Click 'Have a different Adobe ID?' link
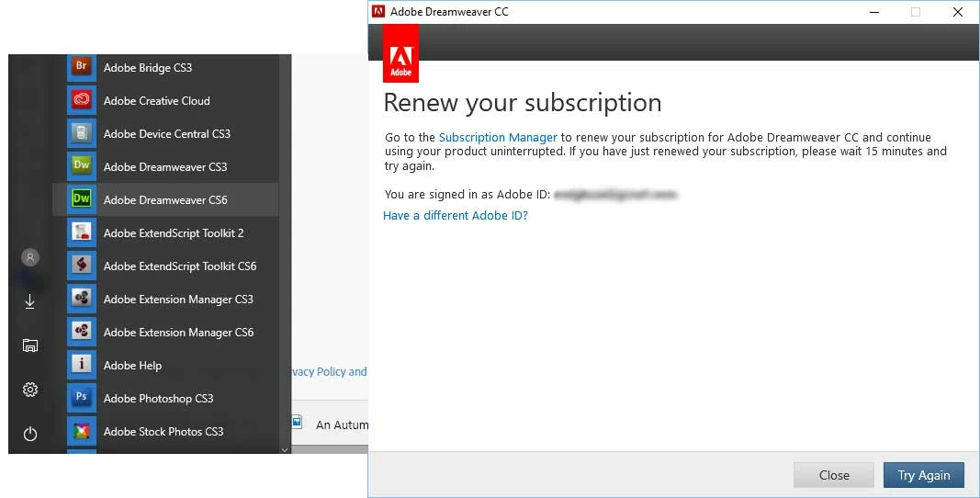980x498 pixels. pos(456,216)
